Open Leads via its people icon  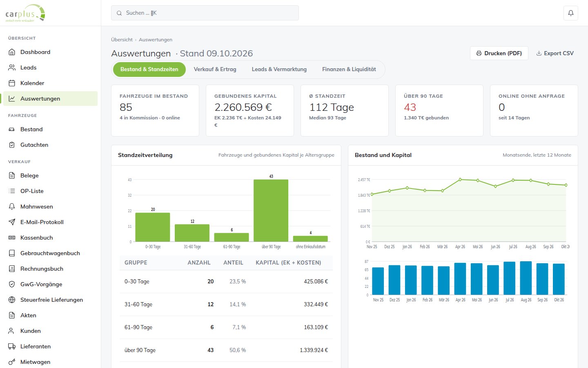[12, 67]
